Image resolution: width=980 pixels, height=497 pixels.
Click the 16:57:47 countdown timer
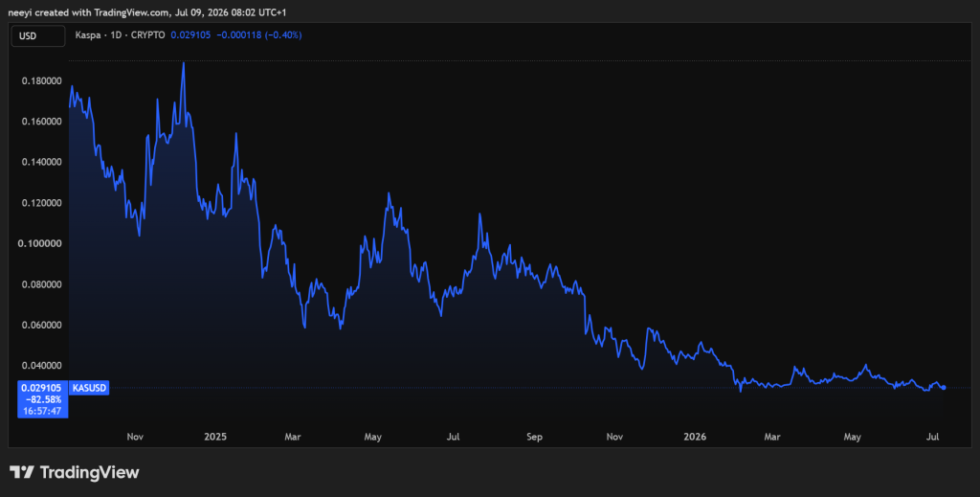click(x=42, y=411)
